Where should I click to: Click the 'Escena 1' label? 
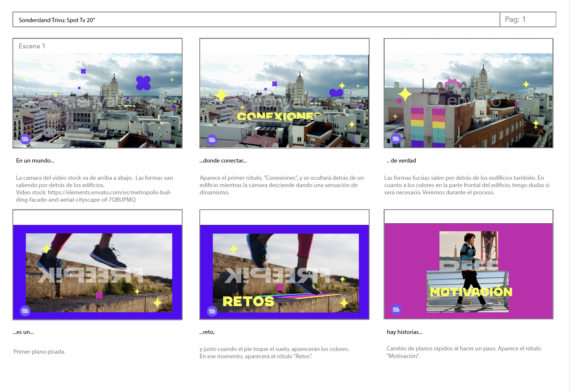click(32, 46)
